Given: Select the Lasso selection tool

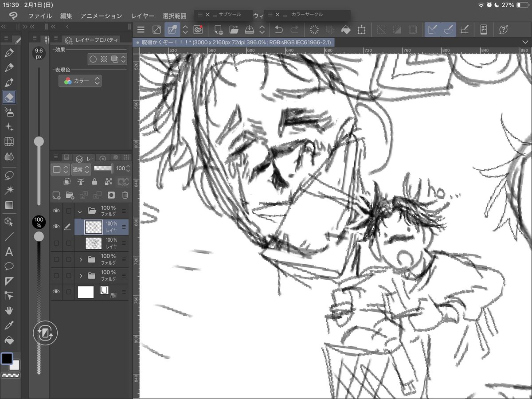Looking at the screenshot, I should coord(9,176).
